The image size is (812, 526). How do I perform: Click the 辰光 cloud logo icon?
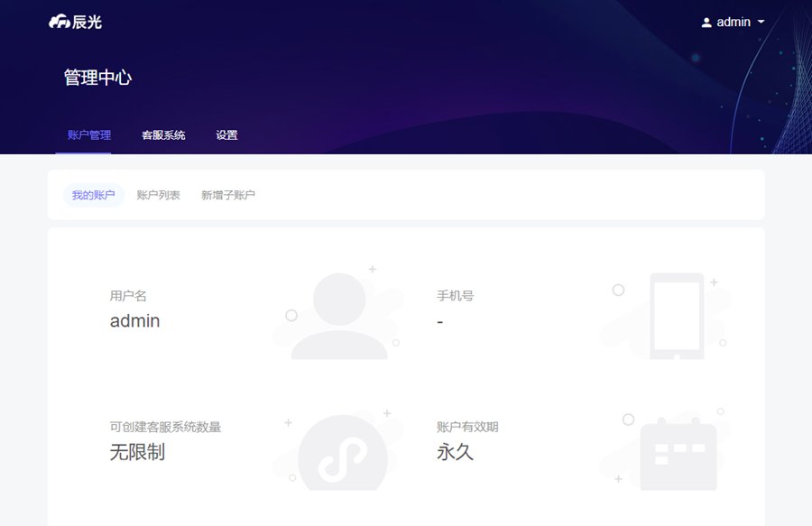[60, 22]
